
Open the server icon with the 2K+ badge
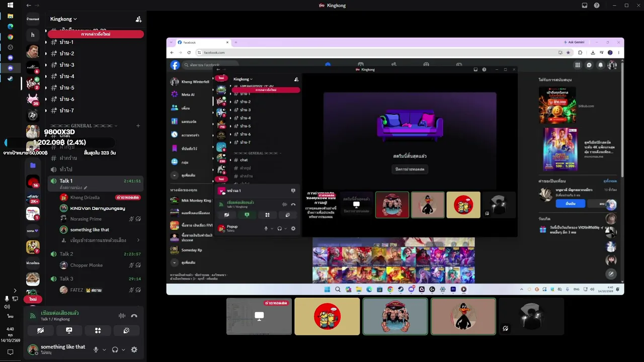coord(33,198)
